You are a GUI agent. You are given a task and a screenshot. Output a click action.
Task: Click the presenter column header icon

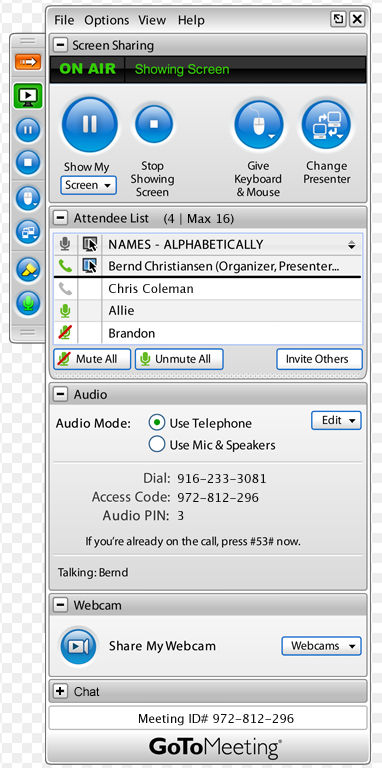[90, 244]
